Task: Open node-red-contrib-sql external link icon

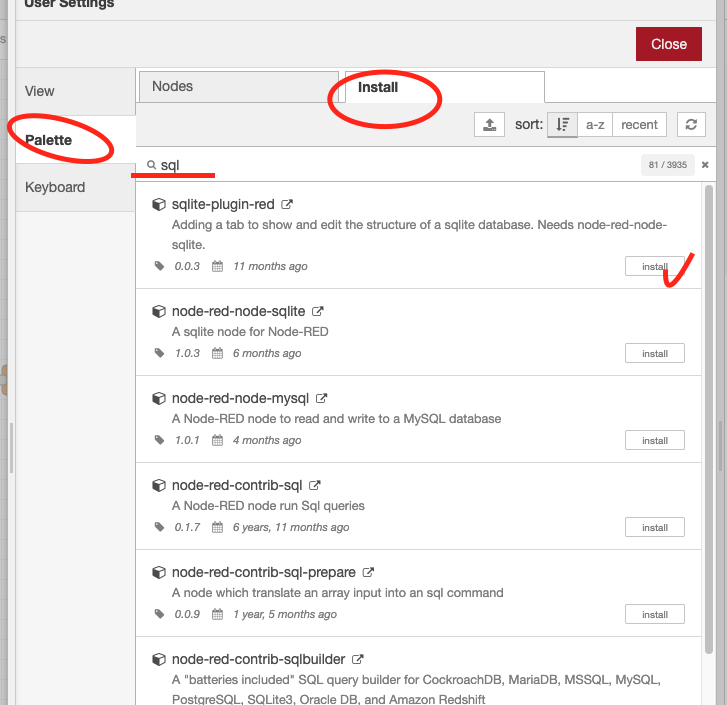Action: [x=315, y=485]
